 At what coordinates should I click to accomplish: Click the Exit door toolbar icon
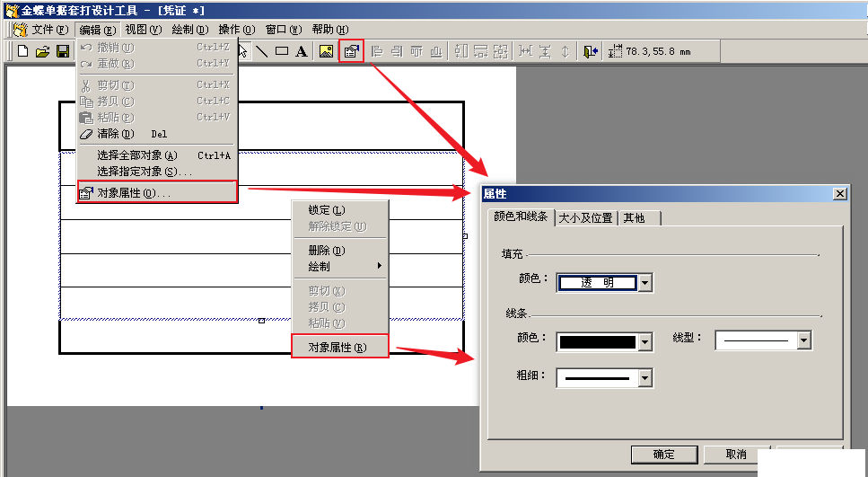[590, 51]
